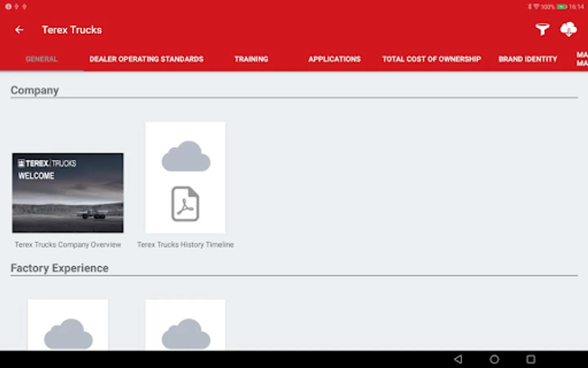Tap the Android back navigation button
Viewport: 588px width, 368px height.
point(458,359)
